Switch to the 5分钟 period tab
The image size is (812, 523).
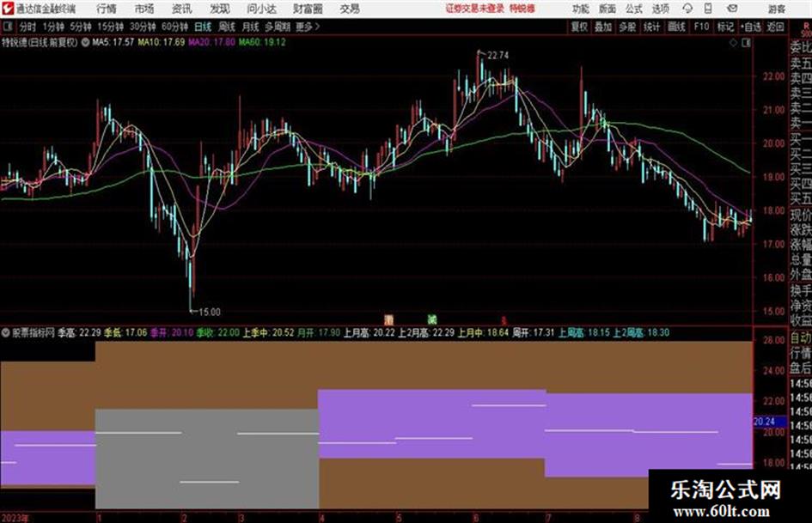point(80,27)
